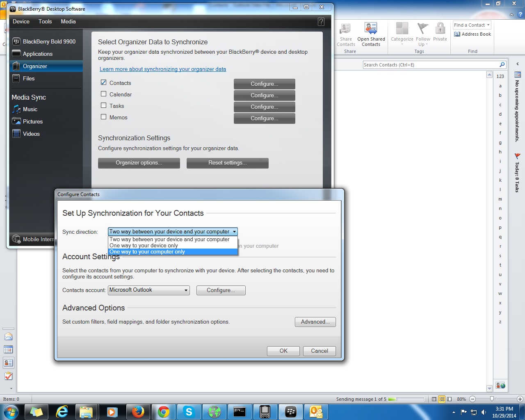Screen dimensions: 525x420
Task: Open the Outlook Tasks navigation icon
Action: coord(8,376)
